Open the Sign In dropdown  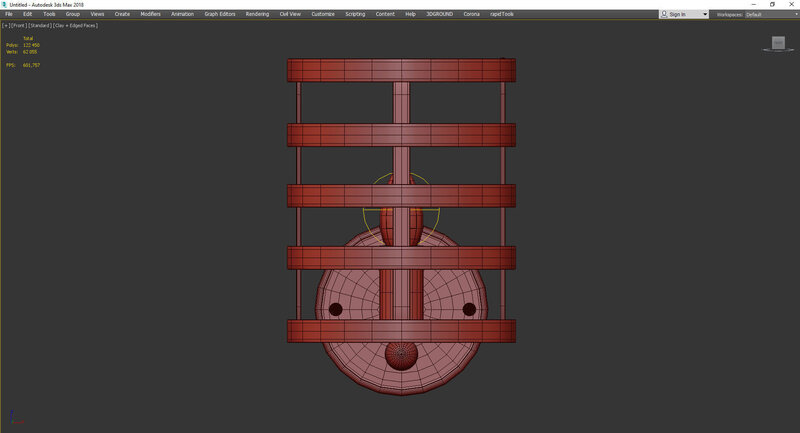coord(704,15)
